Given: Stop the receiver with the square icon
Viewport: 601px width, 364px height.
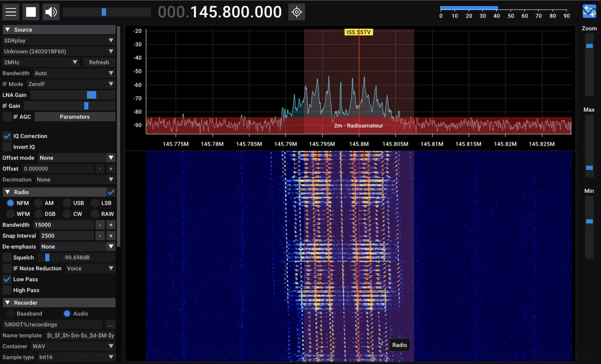Looking at the screenshot, I should [31, 12].
